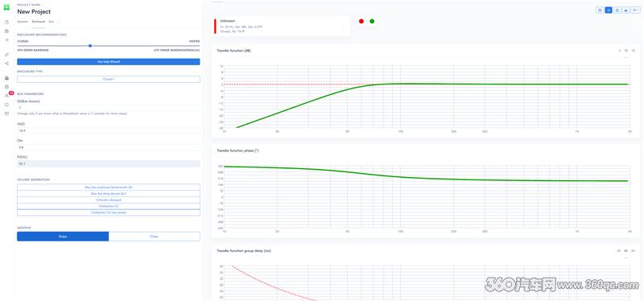
Task: Click the third round icon in graph toolbar
Action: pos(617,10)
